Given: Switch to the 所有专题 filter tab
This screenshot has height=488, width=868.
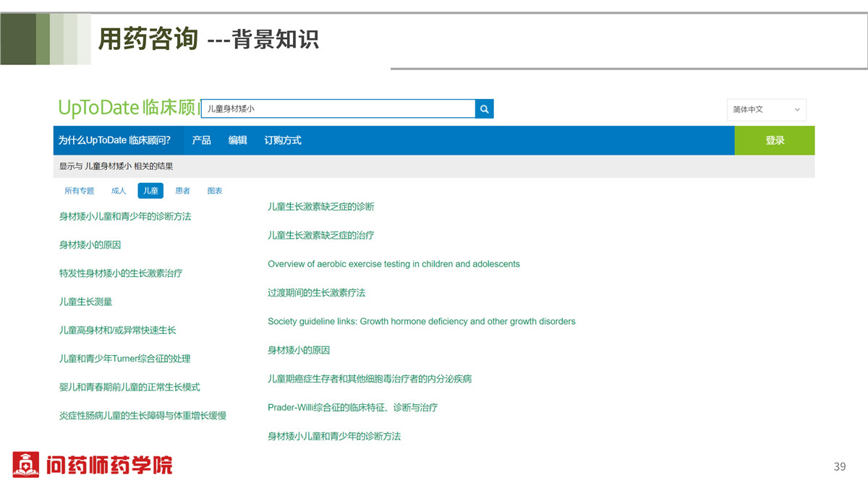Looking at the screenshot, I should tap(79, 191).
